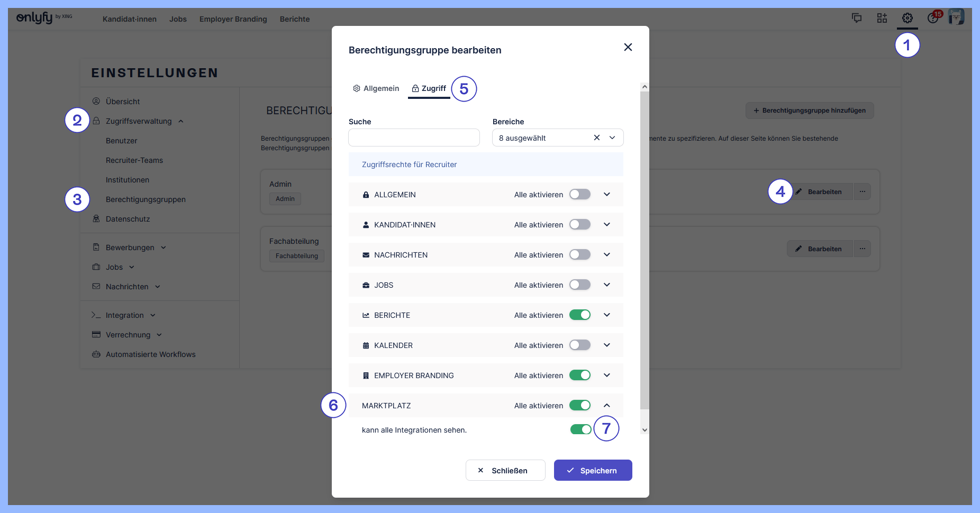The width and height of the screenshot is (980, 513).
Task: Toggle off 'kann alle Integrationen sehen'
Action: (x=580, y=429)
